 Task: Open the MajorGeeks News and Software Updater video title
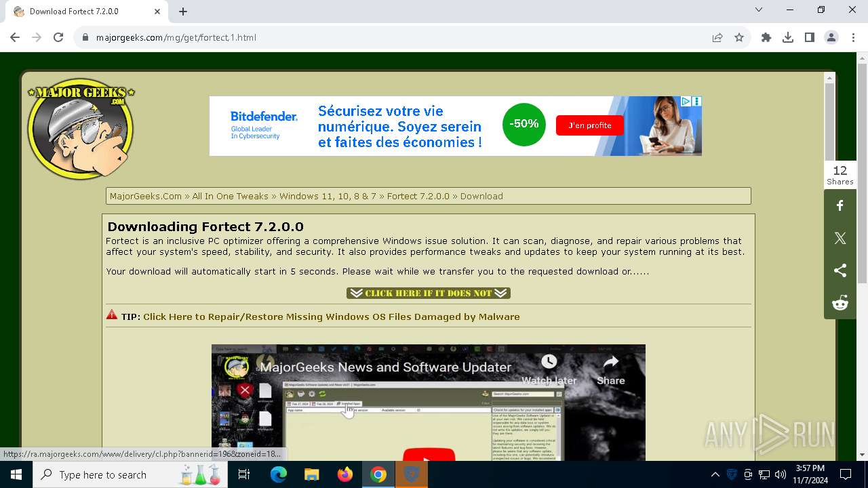click(x=386, y=367)
